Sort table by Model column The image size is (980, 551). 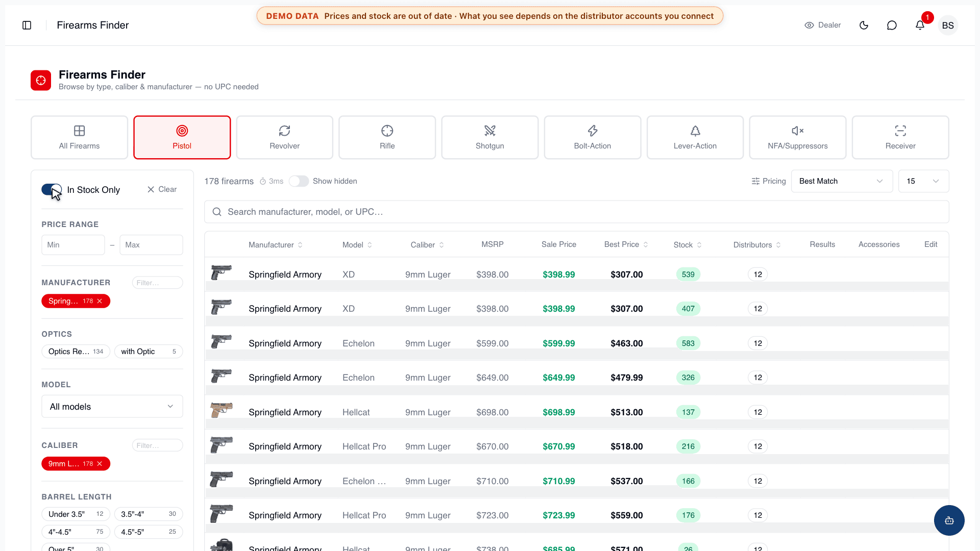(x=357, y=245)
